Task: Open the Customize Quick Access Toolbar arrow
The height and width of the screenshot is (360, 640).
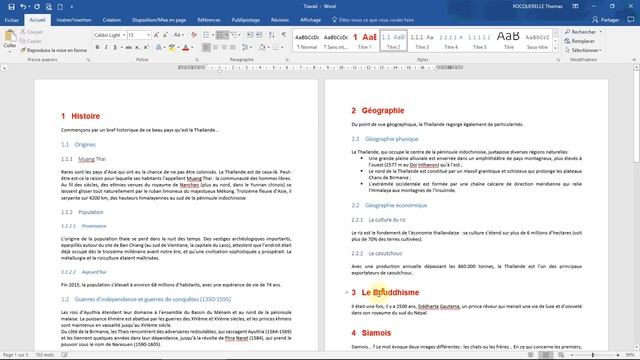Action: click(x=71, y=7)
